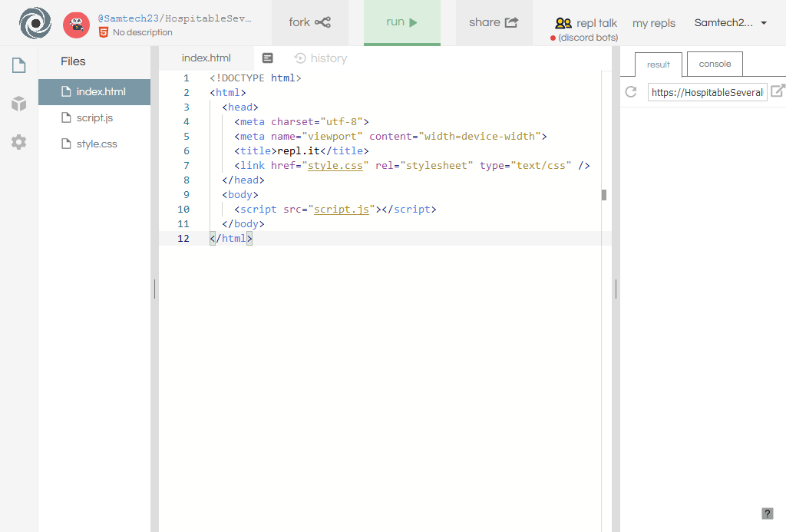Screen dimensions: 786x532
Task: Switch to the console tab
Action: pos(715,64)
